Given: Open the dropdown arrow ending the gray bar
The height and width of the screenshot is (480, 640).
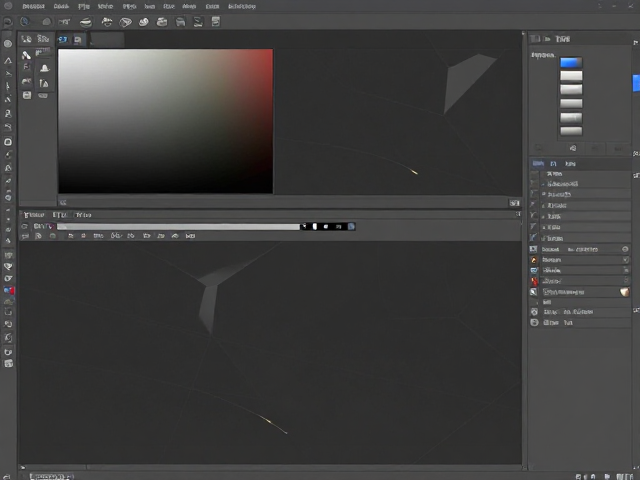Looking at the screenshot, I should [304, 226].
